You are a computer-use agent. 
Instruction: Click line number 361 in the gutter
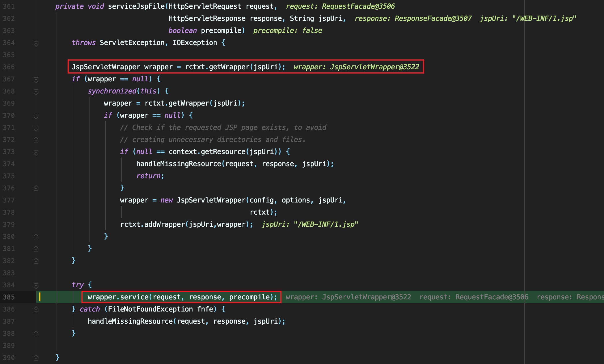(9, 6)
